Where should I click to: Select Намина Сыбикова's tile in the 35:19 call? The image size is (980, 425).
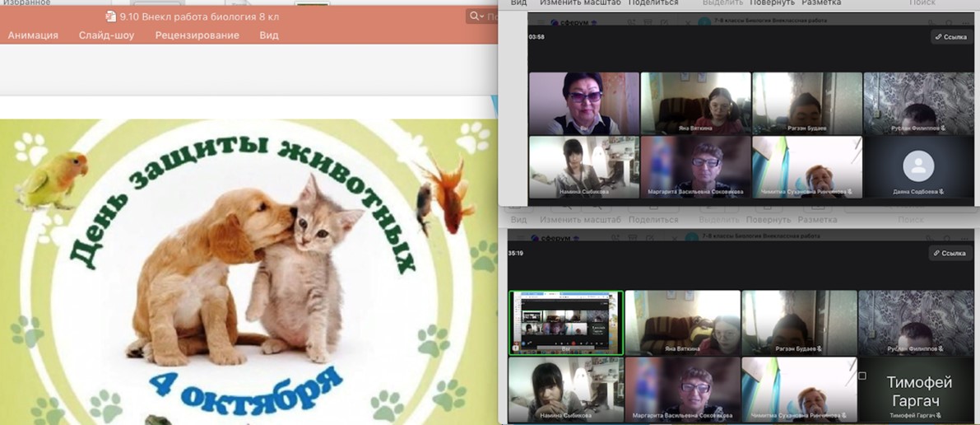[x=566, y=390]
